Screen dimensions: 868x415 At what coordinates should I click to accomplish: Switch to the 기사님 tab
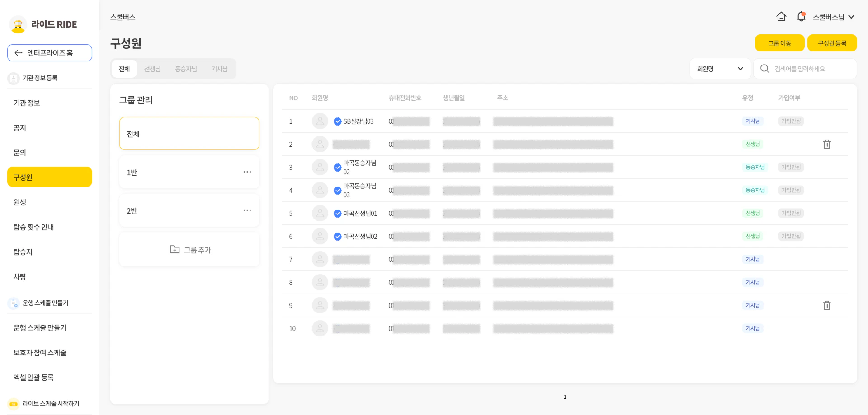219,69
